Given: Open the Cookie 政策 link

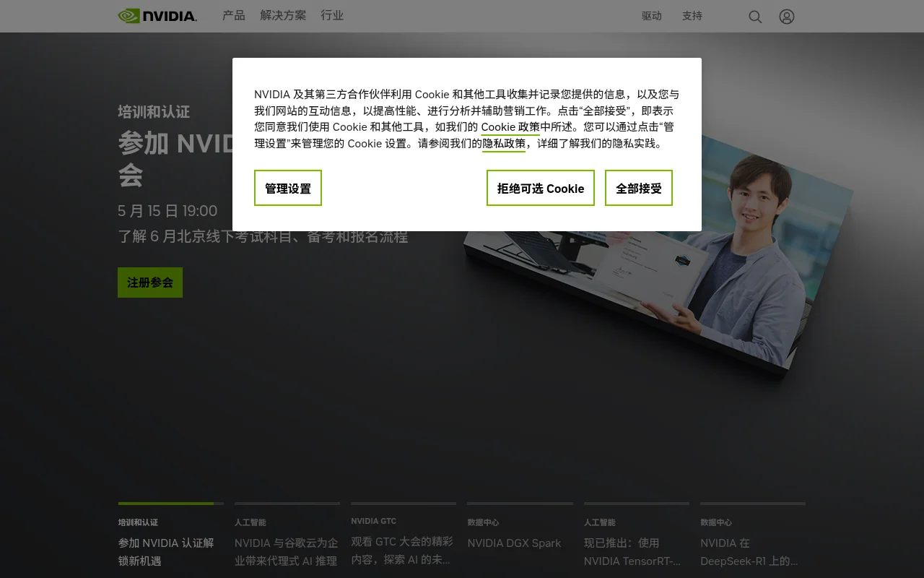Looking at the screenshot, I should tap(510, 126).
